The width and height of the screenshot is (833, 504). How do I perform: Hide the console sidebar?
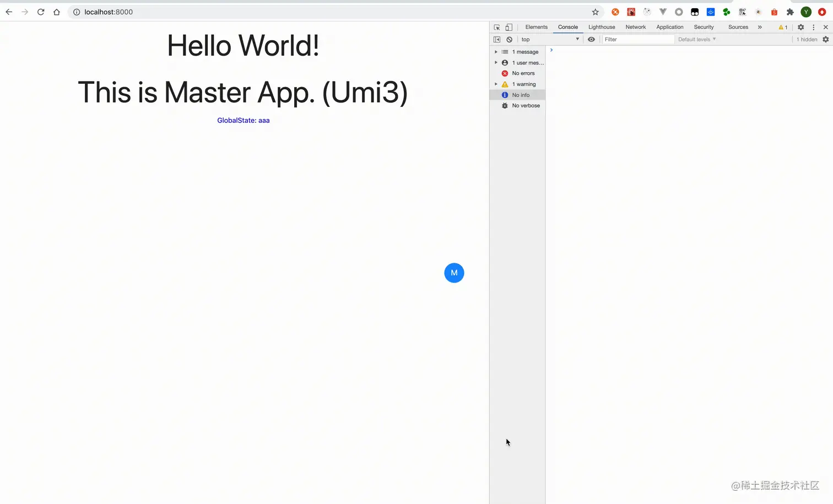(497, 40)
